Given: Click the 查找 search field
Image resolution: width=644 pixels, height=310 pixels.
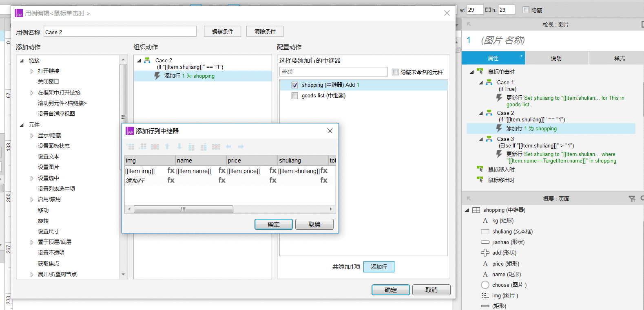Looking at the screenshot, I should tap(334, 72).
